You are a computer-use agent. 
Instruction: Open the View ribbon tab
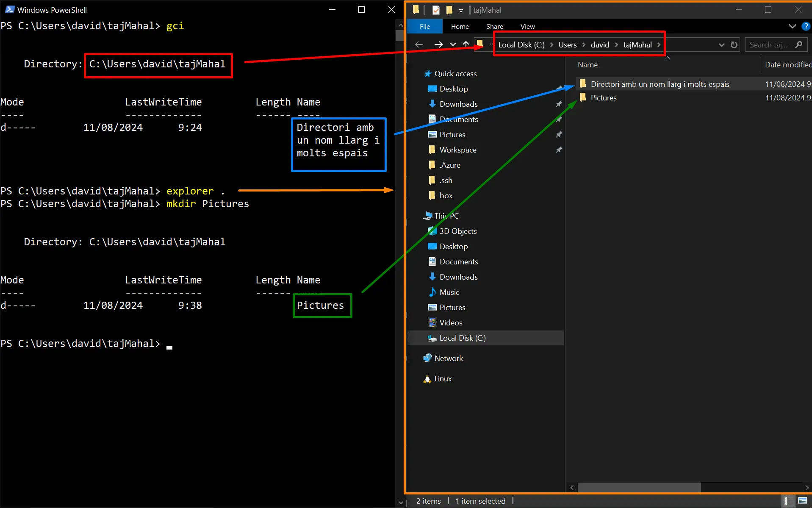(x=527, y=26)
